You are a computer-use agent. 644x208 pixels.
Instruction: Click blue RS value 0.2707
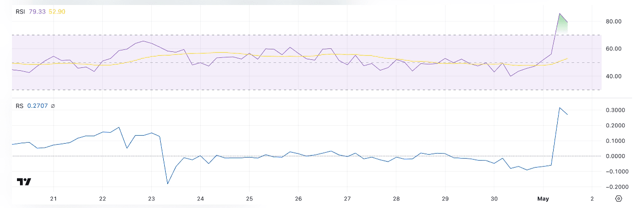(37, 106)
